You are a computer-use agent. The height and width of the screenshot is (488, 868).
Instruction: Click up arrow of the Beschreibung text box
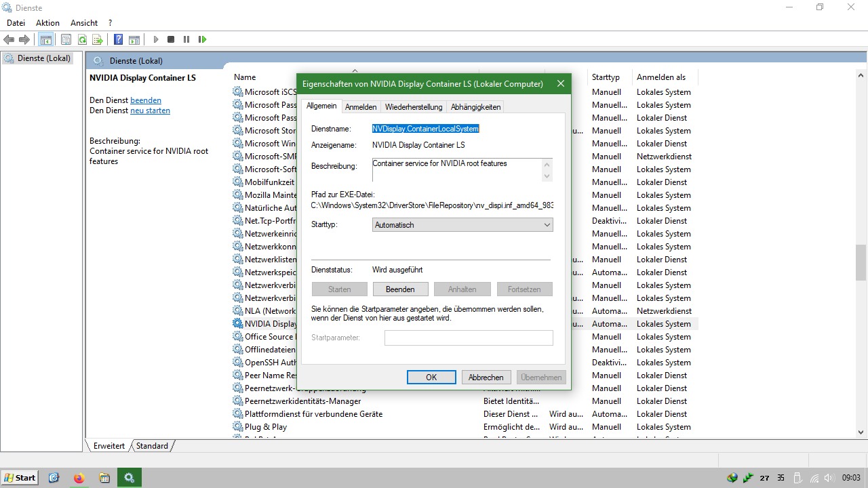point(547,163)
